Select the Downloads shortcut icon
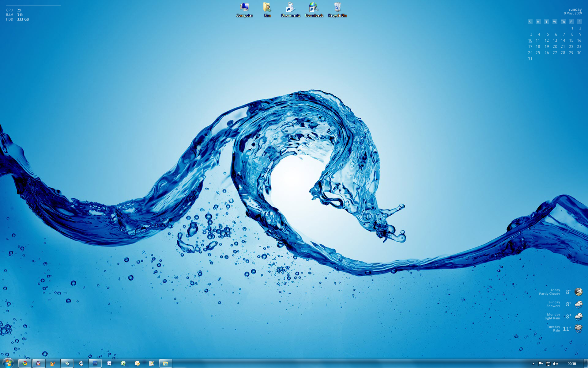Image resolution: width=588 pixels, height=368 pixels. point(314,10)
